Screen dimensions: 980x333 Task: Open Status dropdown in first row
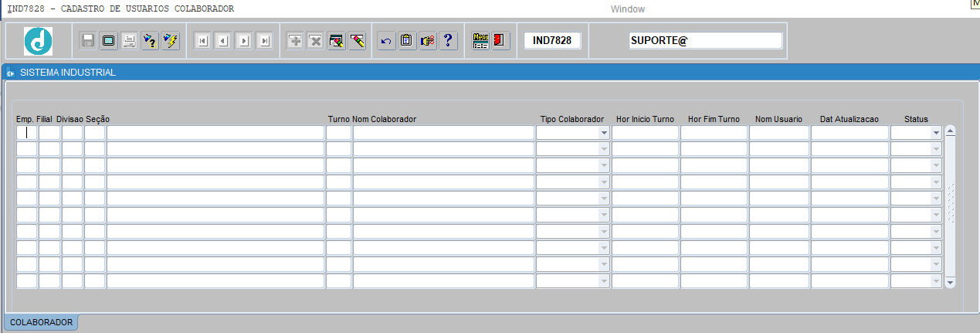point(936,133)
